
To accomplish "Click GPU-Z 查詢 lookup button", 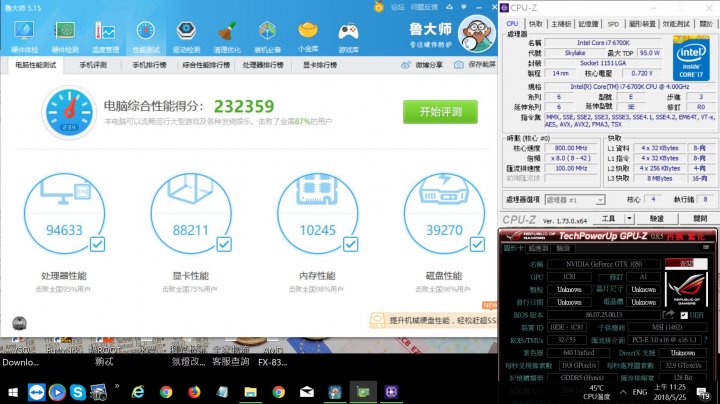I will pos(686,264).
